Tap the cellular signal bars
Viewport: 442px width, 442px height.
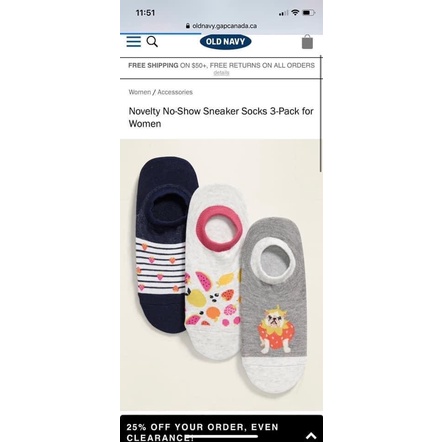pyautogui.click(x=283, y=13)
